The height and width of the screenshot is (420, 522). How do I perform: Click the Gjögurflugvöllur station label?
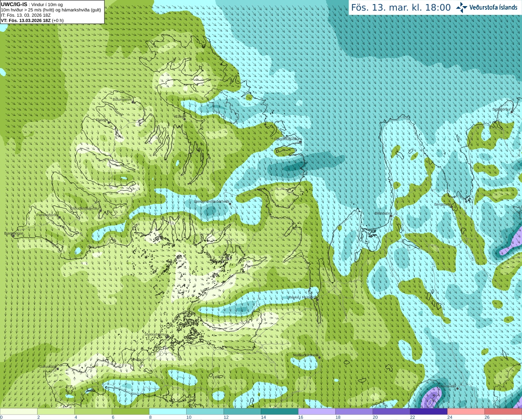click(x=287, y=139)
